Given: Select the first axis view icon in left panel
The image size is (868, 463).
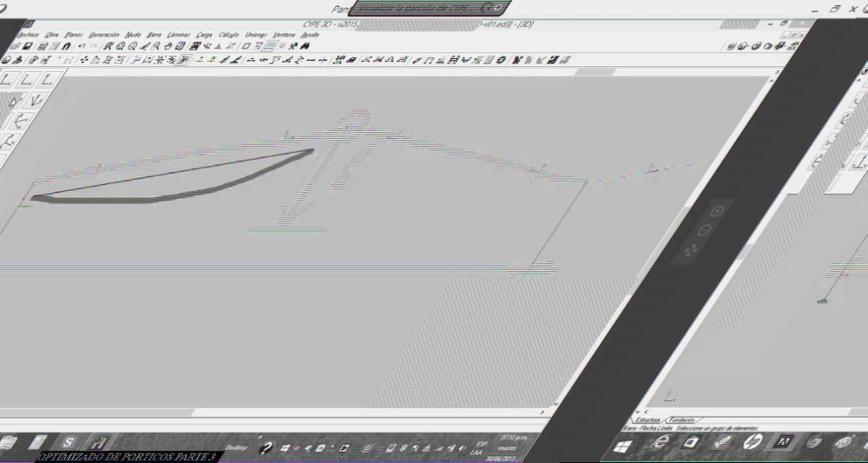Looking at the screenshot, I should [7, 81].
